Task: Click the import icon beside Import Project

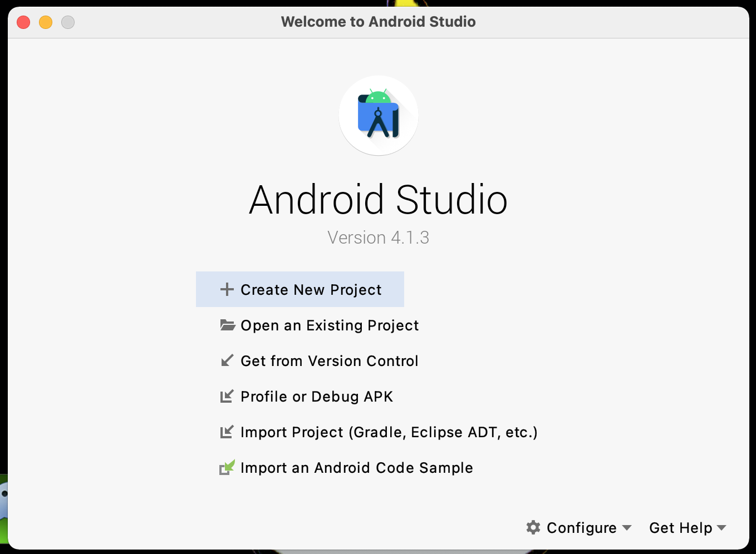Action: coord(227,432)
